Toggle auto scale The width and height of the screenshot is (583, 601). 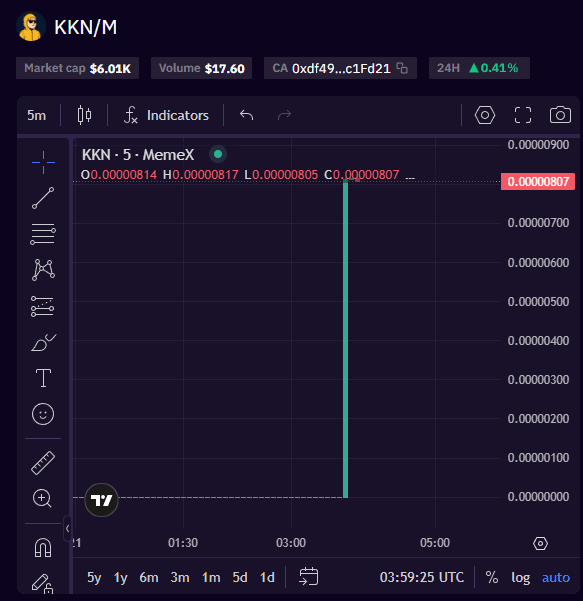pyautogui.click(x=556, y=577)
